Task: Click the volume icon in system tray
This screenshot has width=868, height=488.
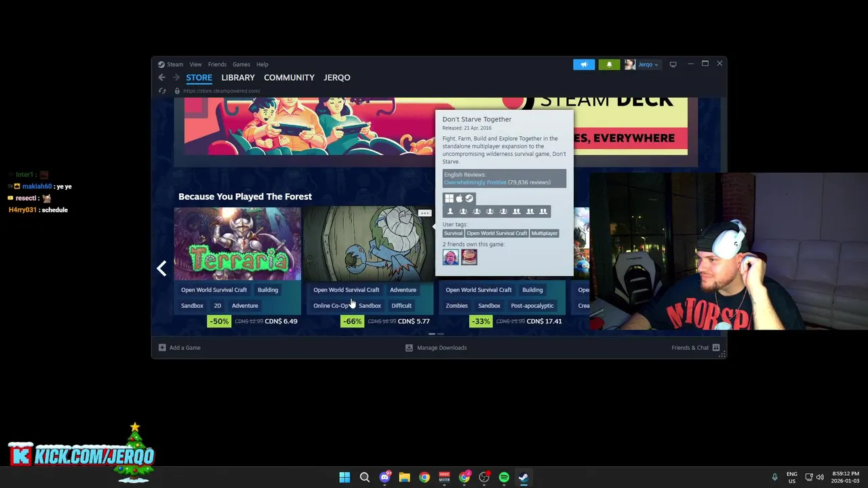Action: [820, 477]
